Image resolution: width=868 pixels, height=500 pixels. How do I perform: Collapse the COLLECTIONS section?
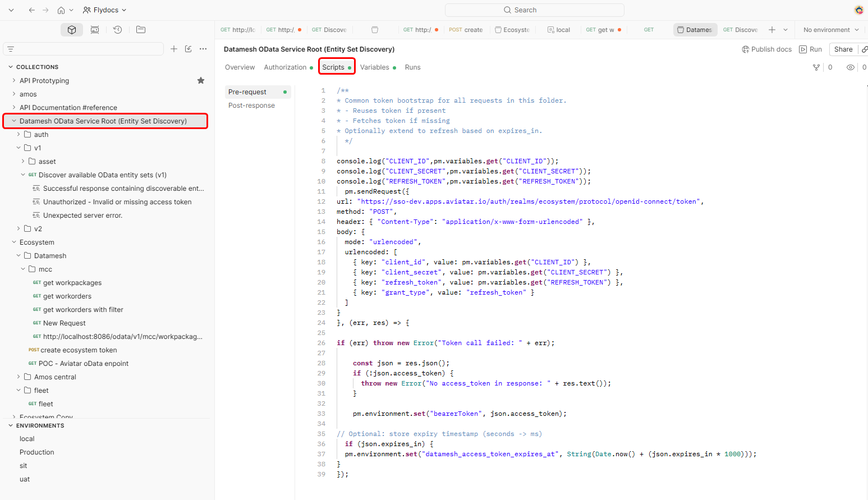click(x=11, y=67)
